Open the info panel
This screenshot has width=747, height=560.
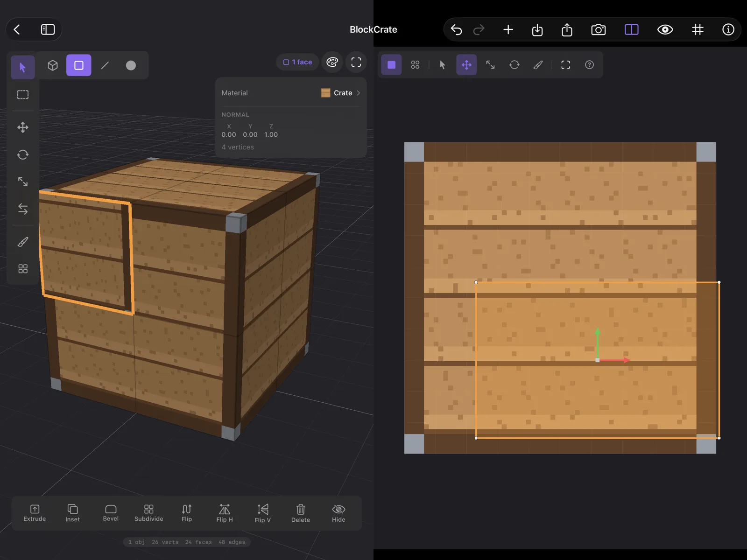pos(728,29)
